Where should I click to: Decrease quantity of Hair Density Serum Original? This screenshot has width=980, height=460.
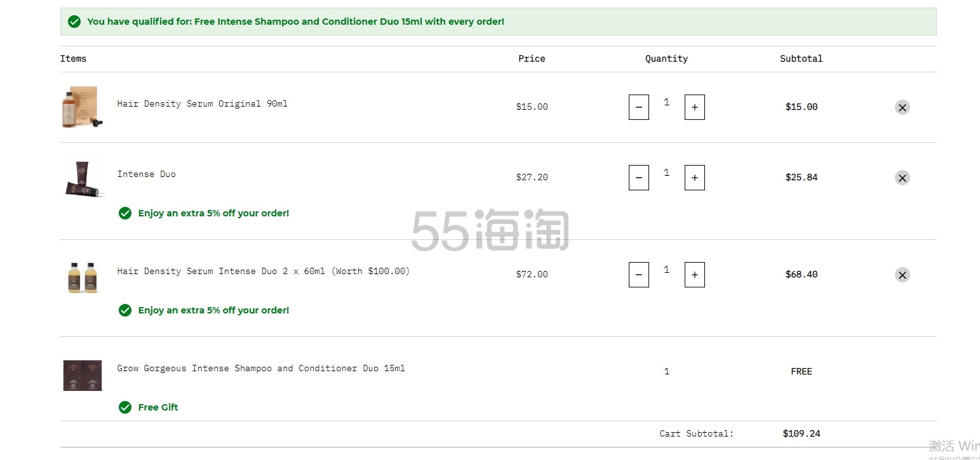pyautogui.click(x=638, y=107)
